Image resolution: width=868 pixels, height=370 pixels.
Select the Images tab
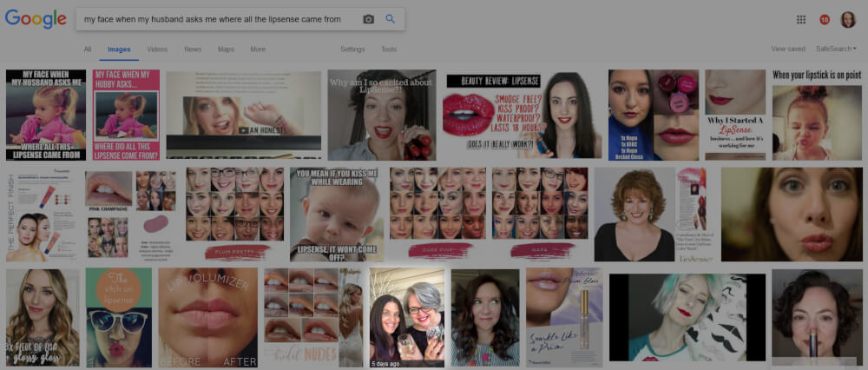click(x=119, y=50)
